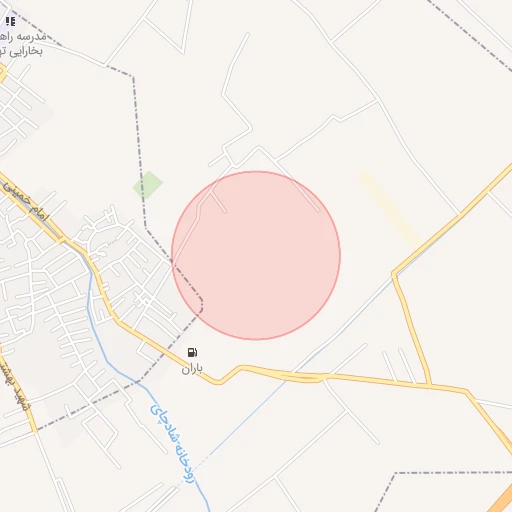Click the yellow road fork east of red circle
The width and height of the screenshot is (512, 512).
point(395,275)
